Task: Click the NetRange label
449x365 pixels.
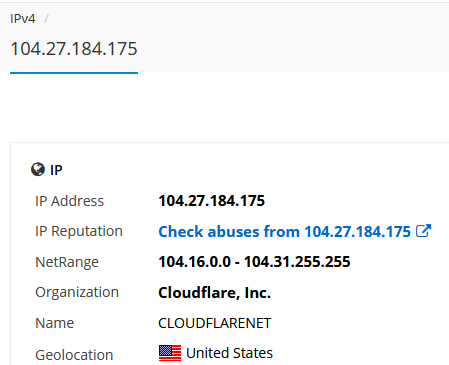Action: [x=67, y=262]
